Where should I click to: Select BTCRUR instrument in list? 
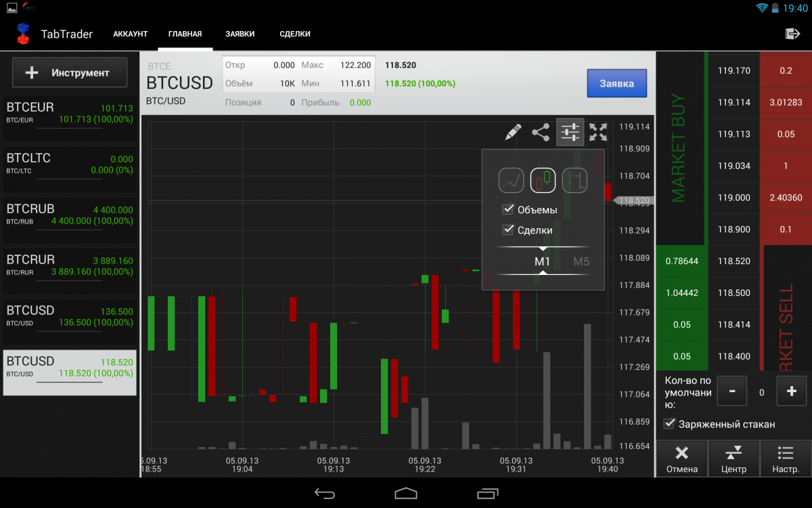tap(70, 270)
